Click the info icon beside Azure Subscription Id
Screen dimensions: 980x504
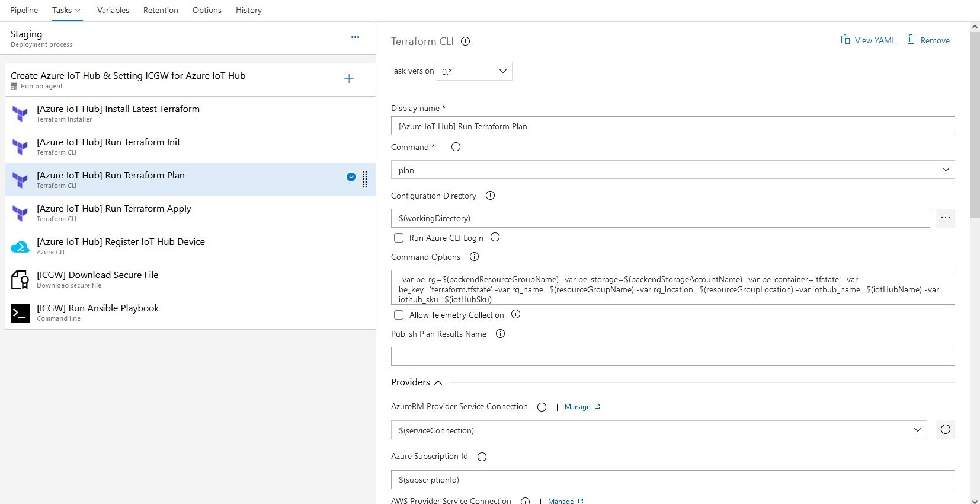coord(482,457)
